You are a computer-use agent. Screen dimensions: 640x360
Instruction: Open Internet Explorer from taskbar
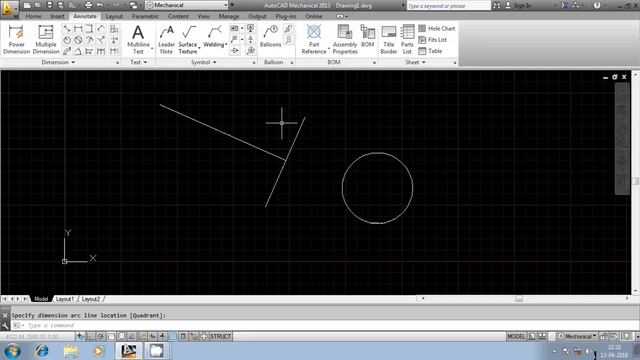[42, 351]
